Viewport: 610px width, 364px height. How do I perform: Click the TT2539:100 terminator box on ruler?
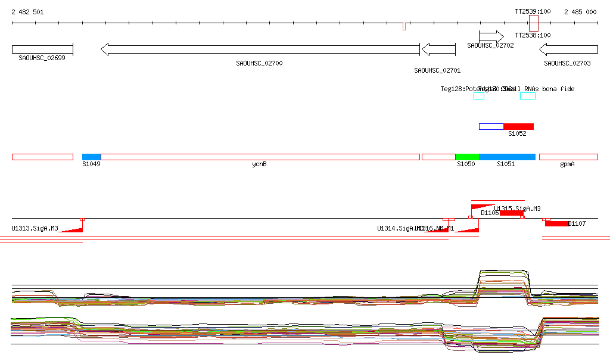pos(534,23)
